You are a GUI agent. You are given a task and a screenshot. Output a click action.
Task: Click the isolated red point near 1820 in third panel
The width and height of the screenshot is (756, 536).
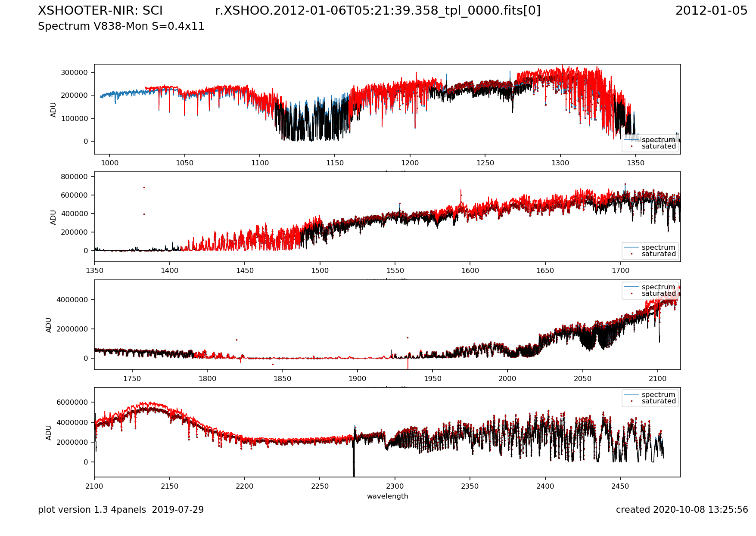(x=236, y=340)
